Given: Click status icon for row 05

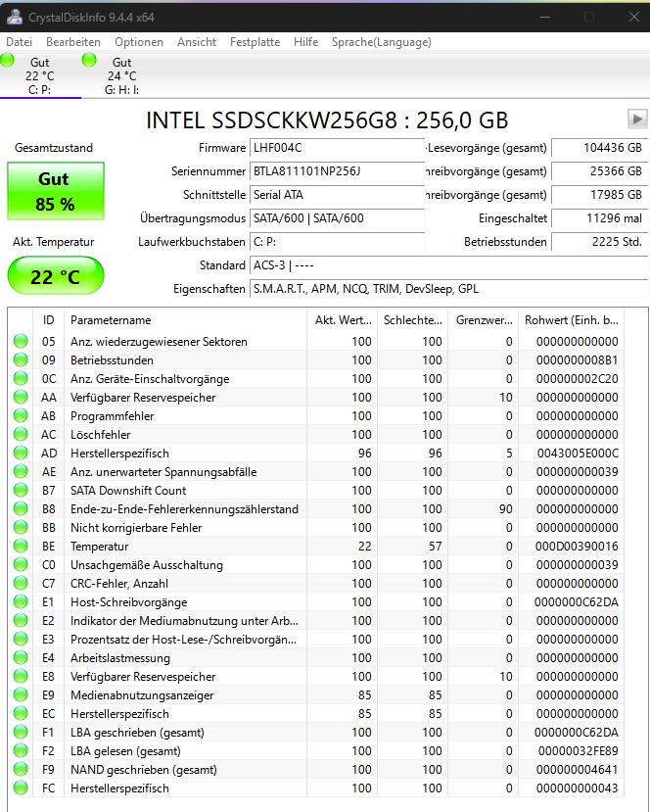Looking at the screenshot, I should coord(21,341).
